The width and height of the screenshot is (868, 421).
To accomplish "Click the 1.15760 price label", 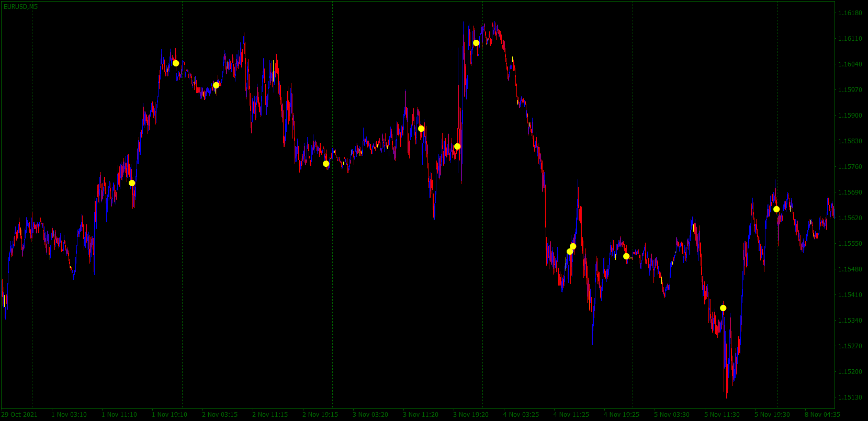I will tap(850, 167).
